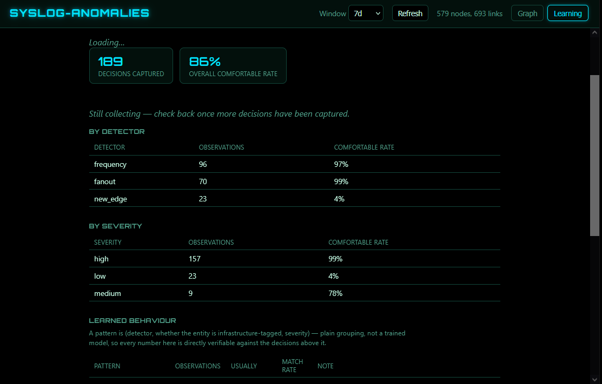The height and width of the screenshot is (384, 602).
Task: Click the BY DETECTOR section heading
Action: [117, 132]
